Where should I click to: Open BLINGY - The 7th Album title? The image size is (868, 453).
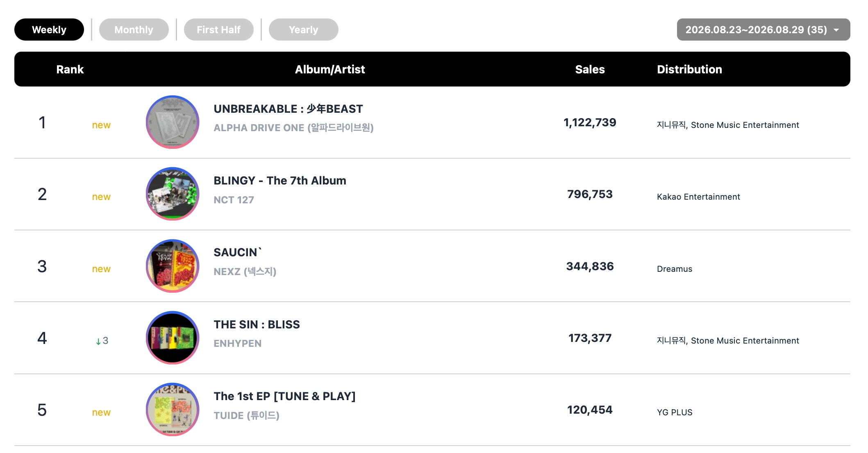pyautogui.click(x=280, y=180)
